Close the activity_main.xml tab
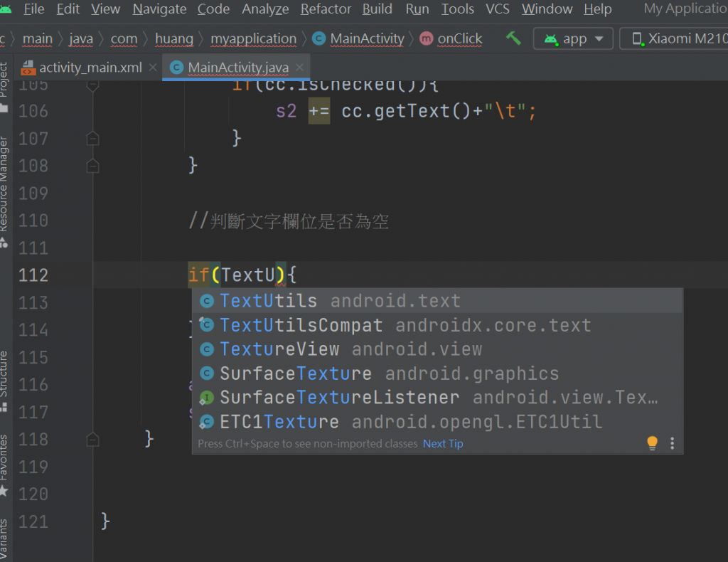Screen dimensions: 728x562 point(153,68)
